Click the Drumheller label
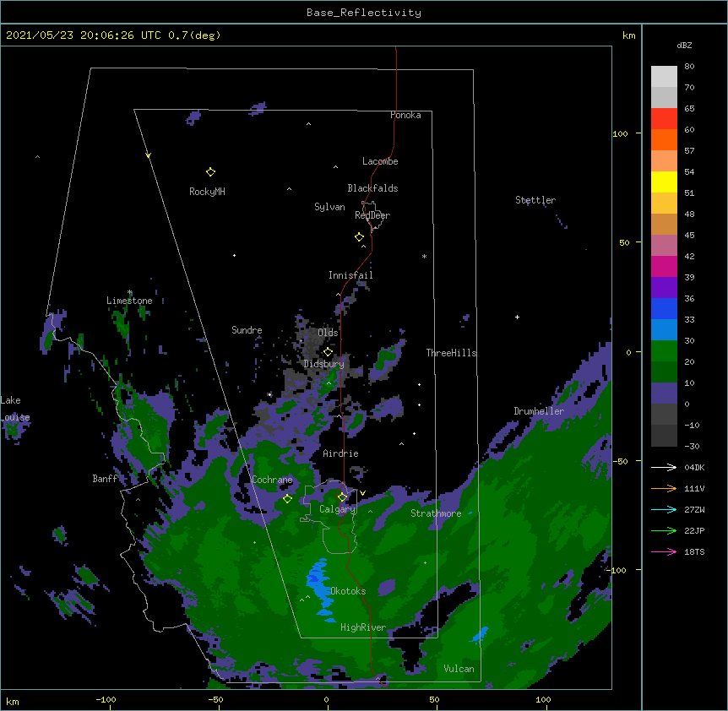 539,411
